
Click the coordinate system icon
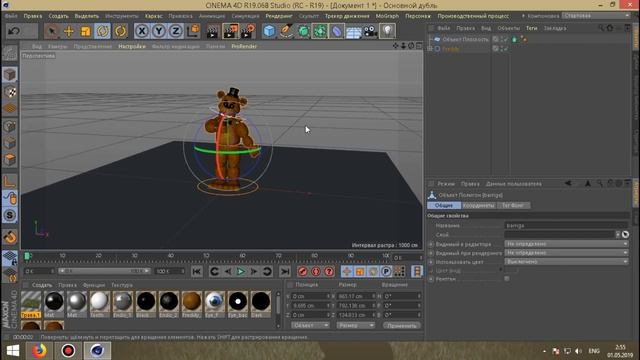click(193, 31)
